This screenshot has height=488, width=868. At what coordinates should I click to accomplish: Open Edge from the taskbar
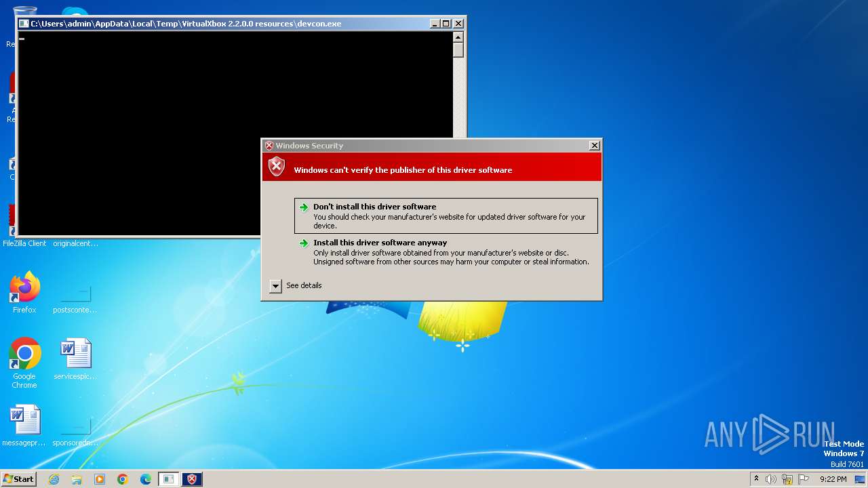146,479
